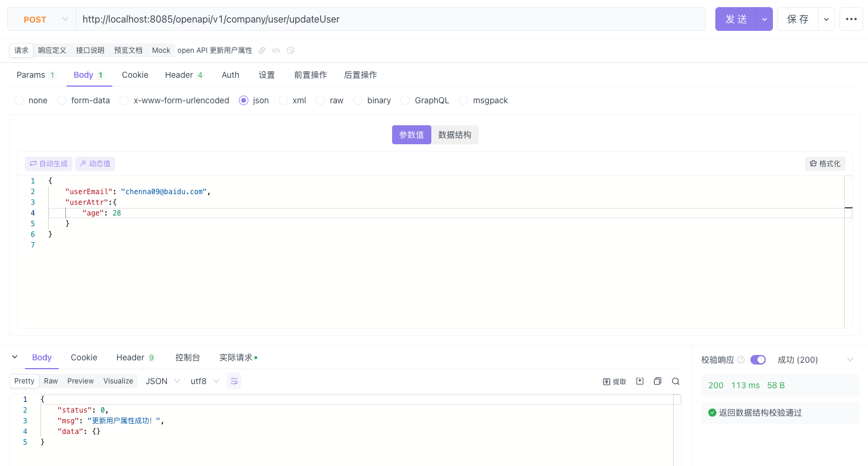The height and width of the screenshot is (466, 868).
Task: Open the JSON response format dropdown
Action: click(163, 381)
